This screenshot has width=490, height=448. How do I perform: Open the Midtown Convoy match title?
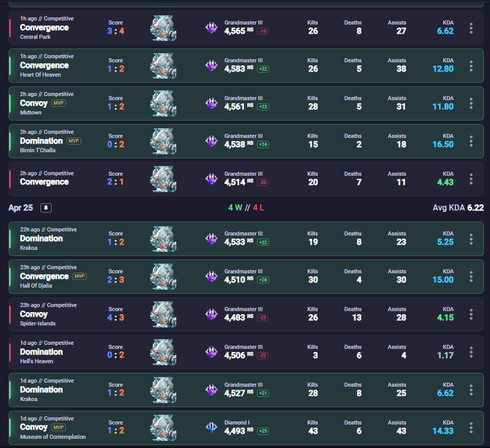pos(34,103)
